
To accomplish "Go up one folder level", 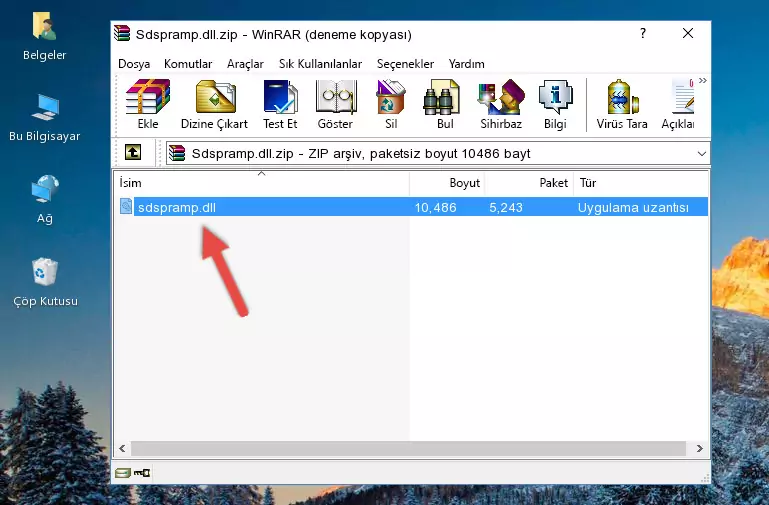I will [133, 152].
